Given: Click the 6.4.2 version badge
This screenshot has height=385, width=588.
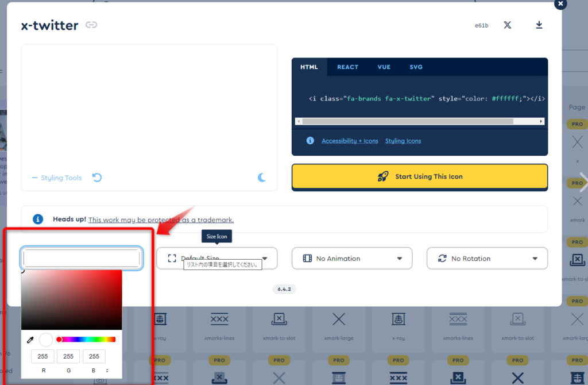Looking at the screenshot, I should 284,289.
